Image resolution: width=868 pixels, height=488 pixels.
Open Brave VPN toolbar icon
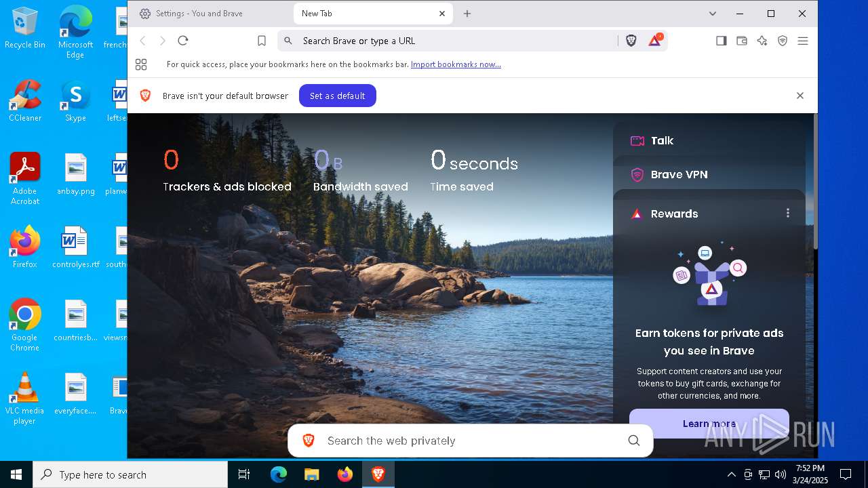[x=783, y=41]
